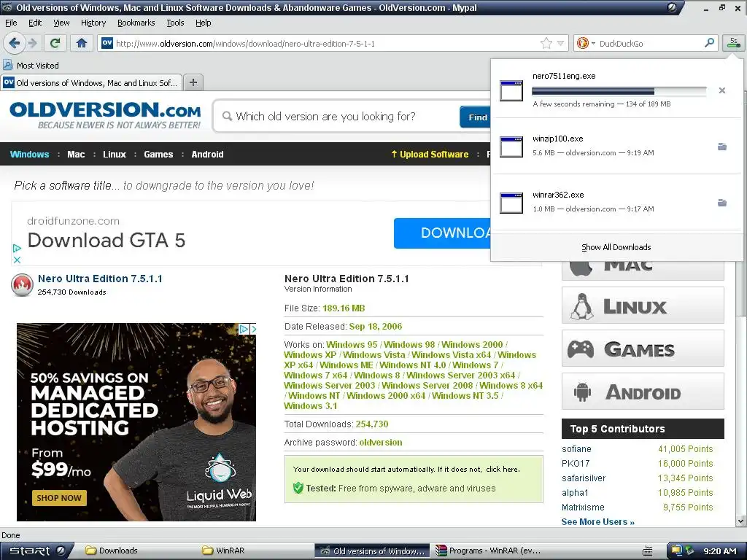The width and height of the screenshot is (747, 560).
Task: Select winrar362.exe file icon in downloads
Action: pyautogui.click(x=511, y=203)
